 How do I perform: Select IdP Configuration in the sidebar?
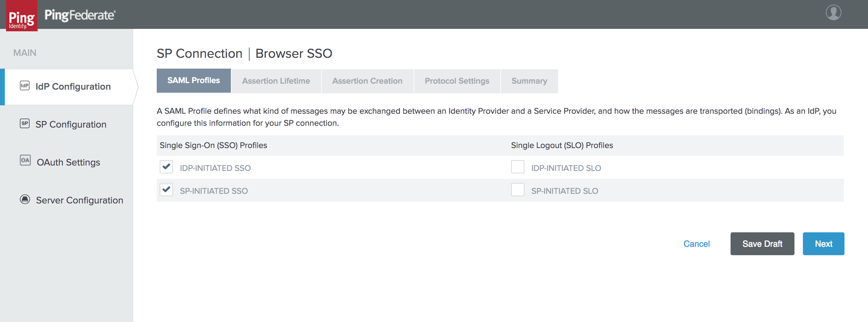[69, 87]
